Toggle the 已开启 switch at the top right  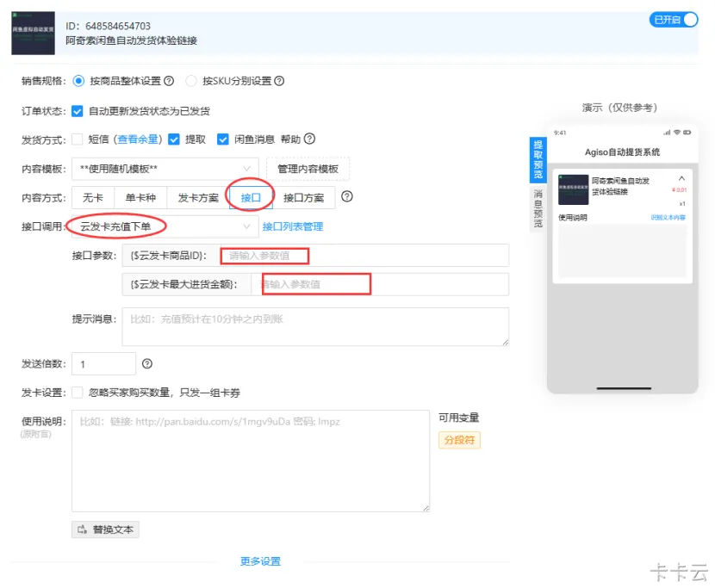tap(676, 18)
